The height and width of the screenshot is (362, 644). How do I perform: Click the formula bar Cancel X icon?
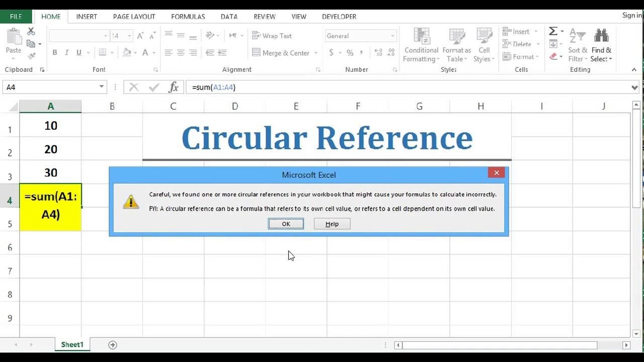[134, 87]
